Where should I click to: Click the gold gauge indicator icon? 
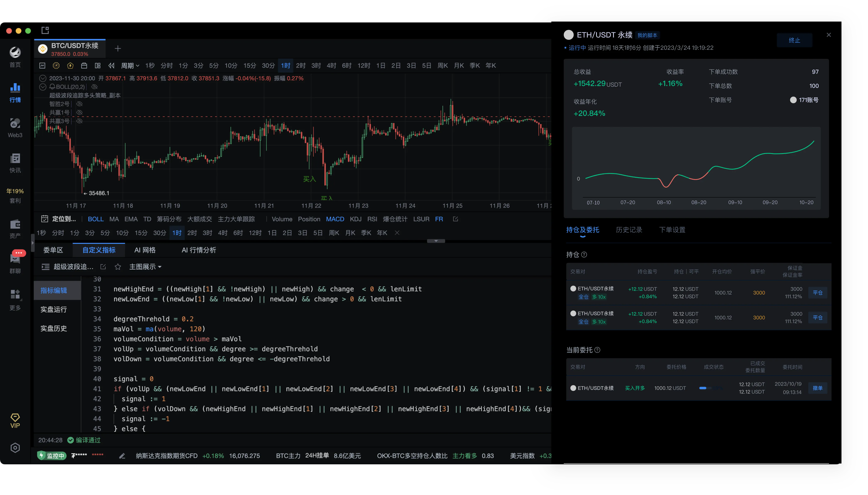tap(56, 65)
